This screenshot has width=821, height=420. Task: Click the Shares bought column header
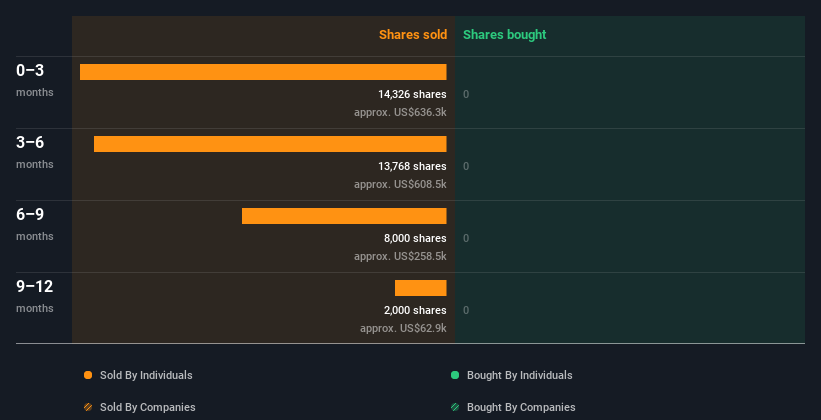coord(504,35)
